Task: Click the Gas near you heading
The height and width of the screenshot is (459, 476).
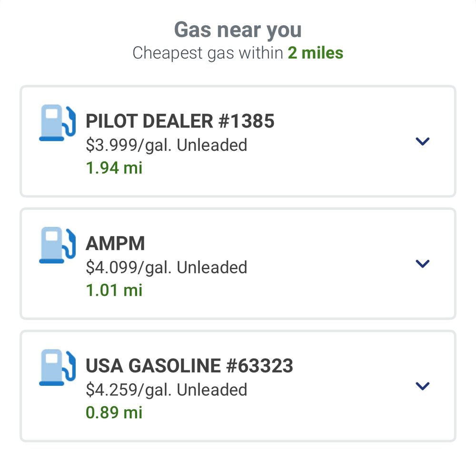Action: tap(238, 30)
